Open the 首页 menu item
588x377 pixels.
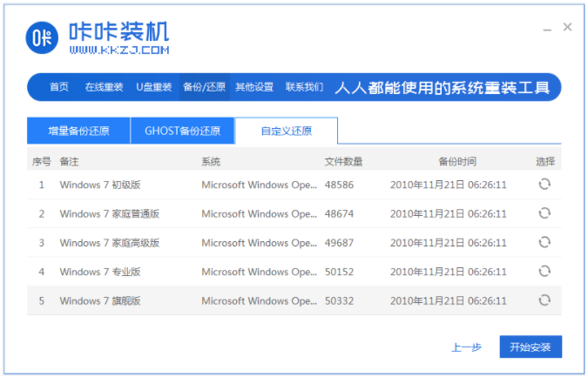[x=59, y=87]
